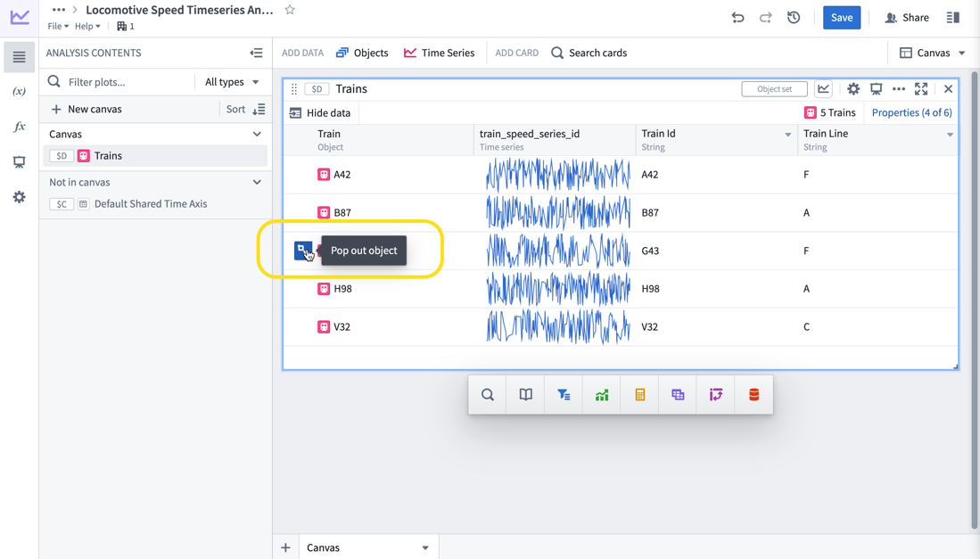Collapse the Canvas section
This screenshot has height=559, width=980.
[257, 135]
